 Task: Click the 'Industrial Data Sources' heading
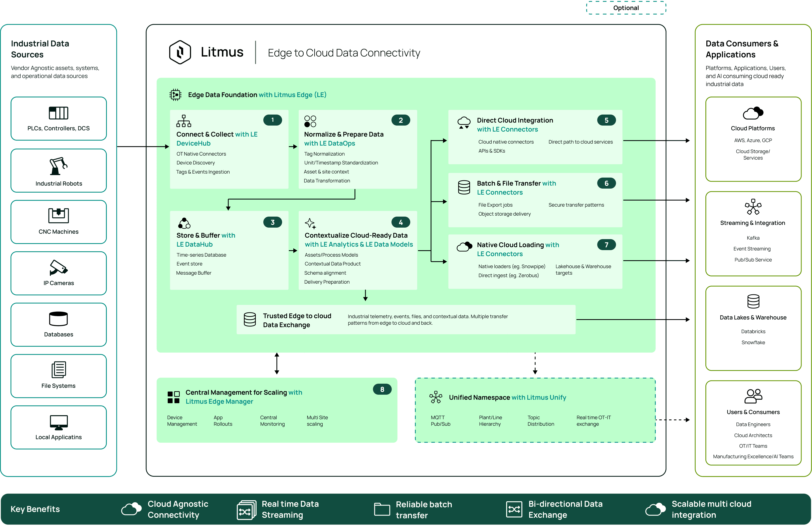40,49
